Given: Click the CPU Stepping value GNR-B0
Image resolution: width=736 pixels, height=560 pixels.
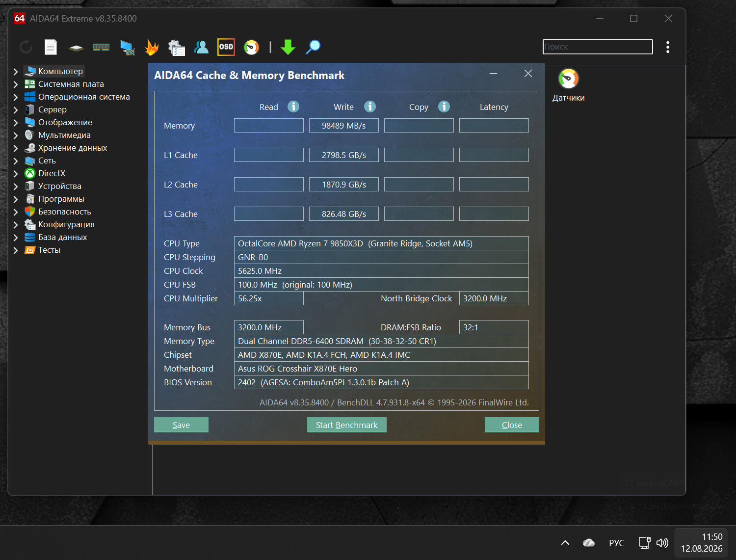Looking at the screenshot, I should tap(381, 257).
